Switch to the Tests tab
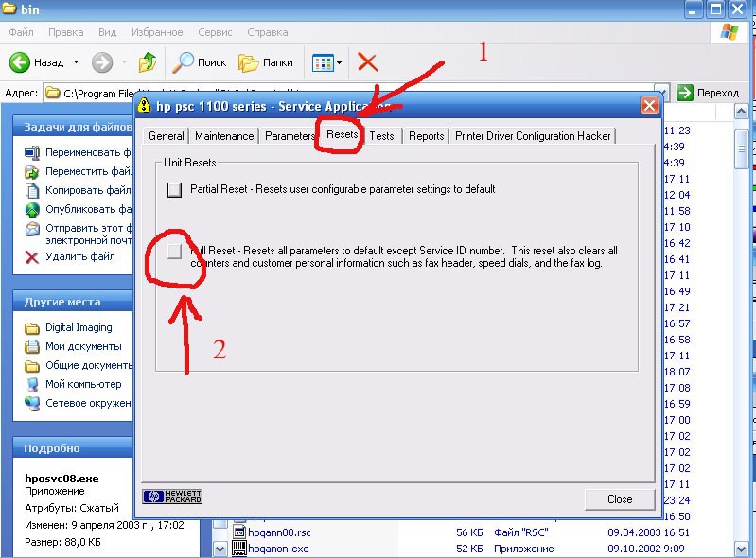Screen dimensions: 756x558 pyautogui.click(x=381, y=136)
